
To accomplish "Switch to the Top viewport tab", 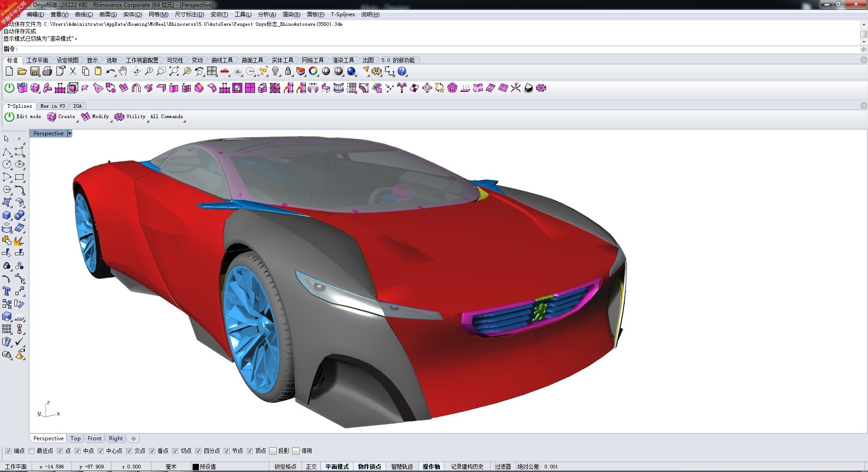I will [x=75, y=439].
